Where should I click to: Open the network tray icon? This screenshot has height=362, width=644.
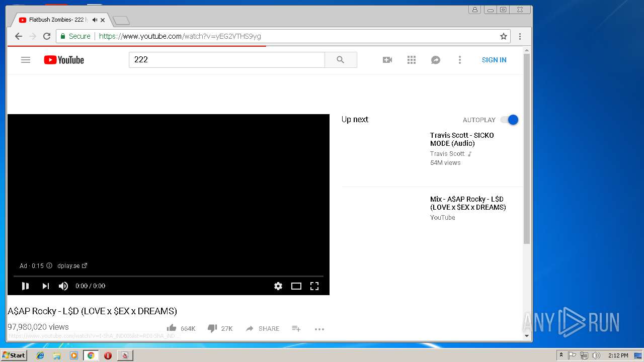(x=584, y=355)
